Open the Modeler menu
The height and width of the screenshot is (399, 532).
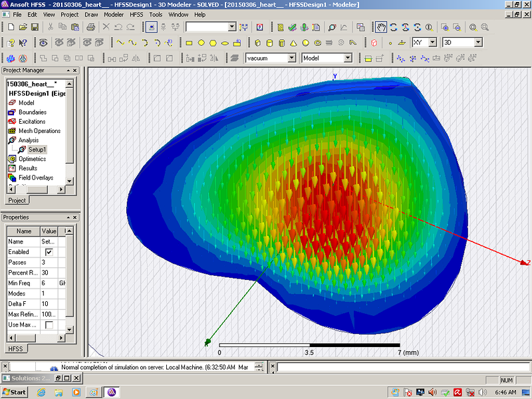point(113,14)
